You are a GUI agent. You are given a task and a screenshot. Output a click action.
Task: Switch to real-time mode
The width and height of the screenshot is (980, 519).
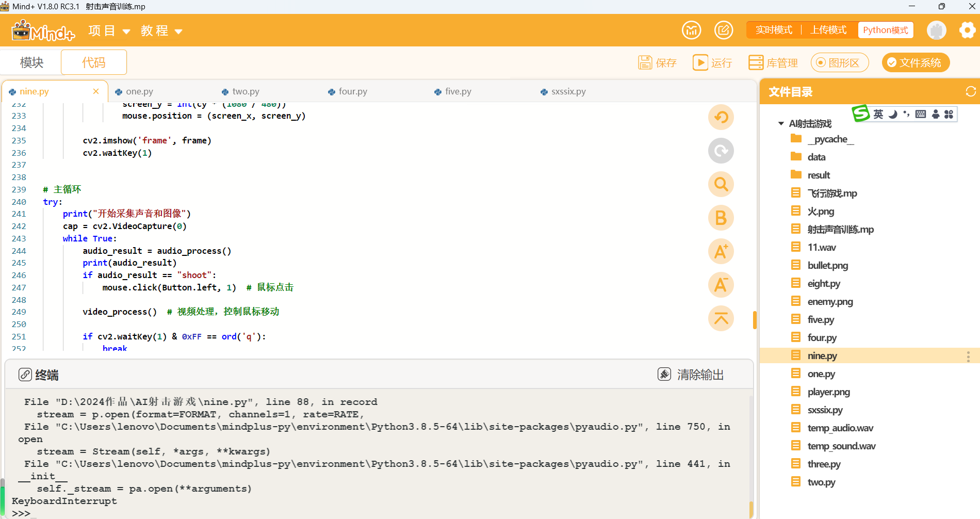point(774,30)
